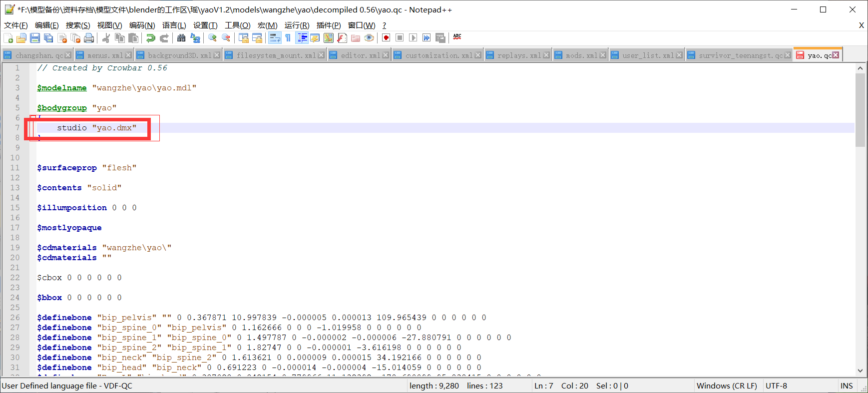Open the 编码(N) menu
The image size is (868, 393).
[142, 25]
